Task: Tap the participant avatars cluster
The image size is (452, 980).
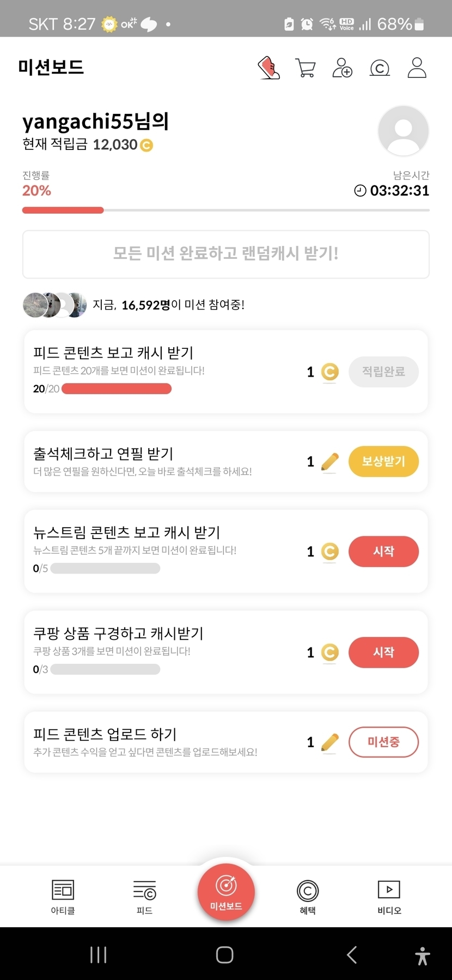Action: coord(54,305)
